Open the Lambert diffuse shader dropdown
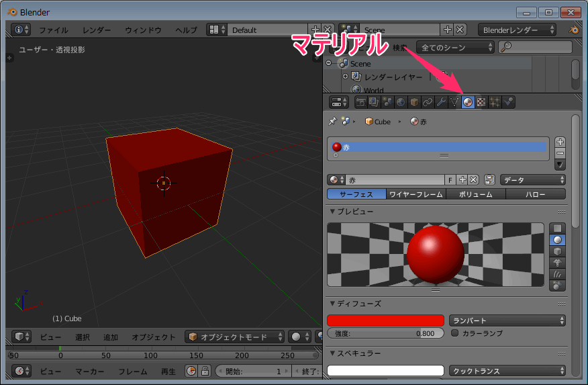This screenshot has height=385, width=588. (507, 320)
